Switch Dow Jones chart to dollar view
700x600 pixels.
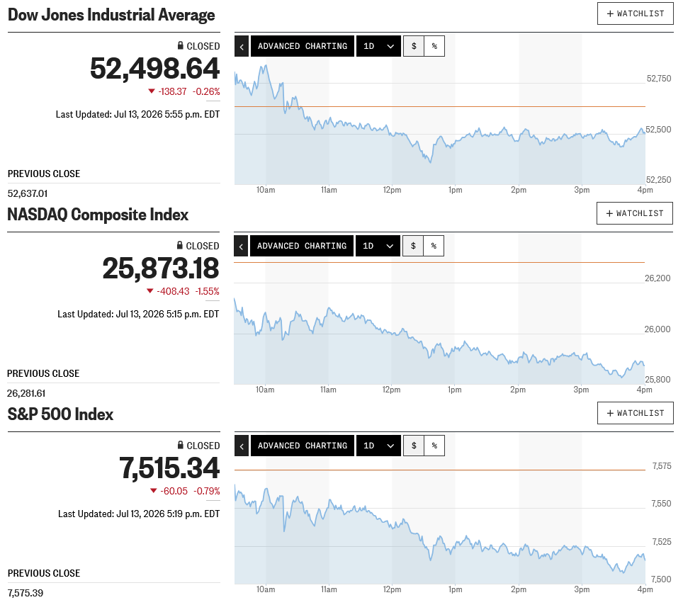(414, 47)
